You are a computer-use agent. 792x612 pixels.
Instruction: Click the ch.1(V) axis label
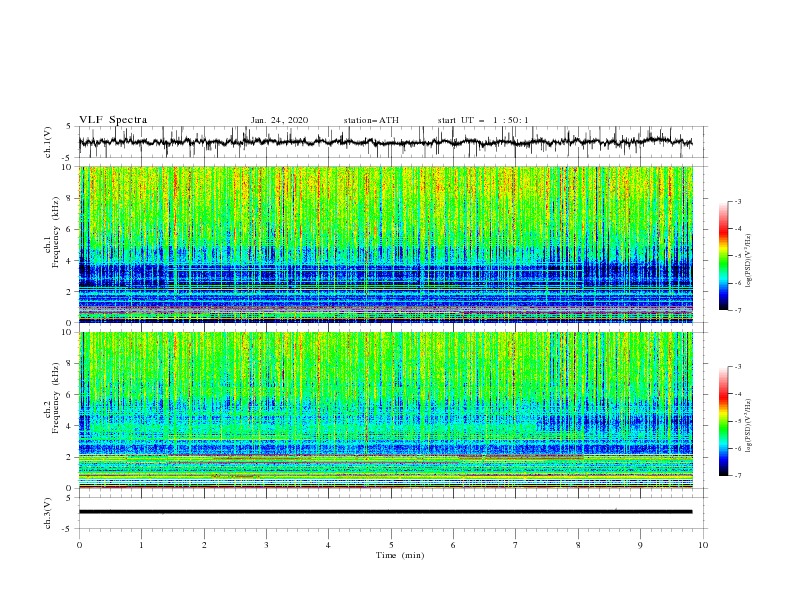point(48,142)
